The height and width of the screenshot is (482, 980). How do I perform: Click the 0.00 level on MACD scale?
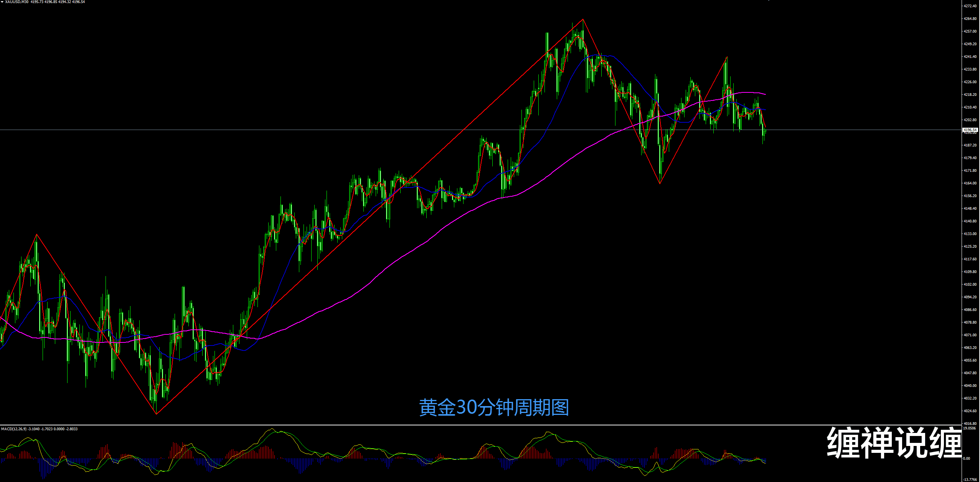pyautogui.click(x=967, y=458)
